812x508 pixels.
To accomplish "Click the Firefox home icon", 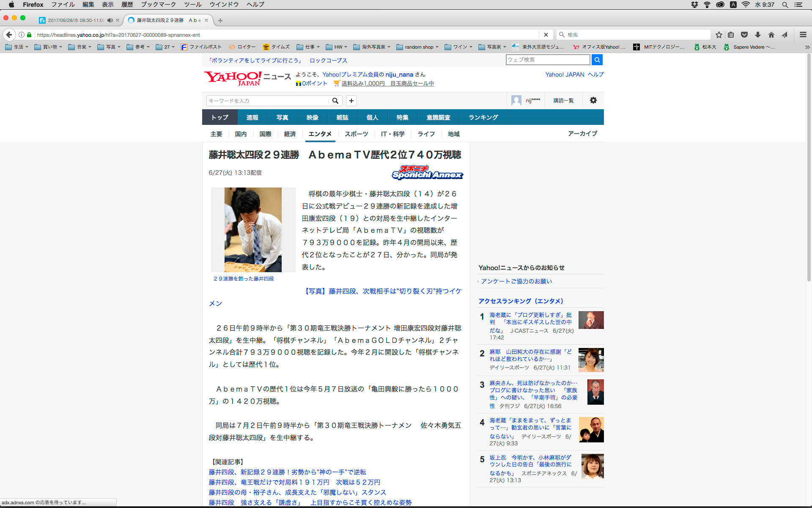I will click(x=771, y=35).
